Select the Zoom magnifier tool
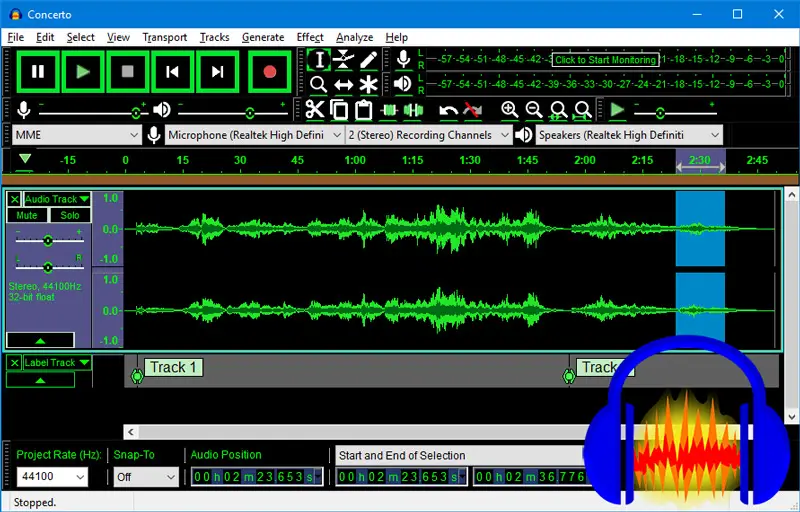 tap(319, 84)
